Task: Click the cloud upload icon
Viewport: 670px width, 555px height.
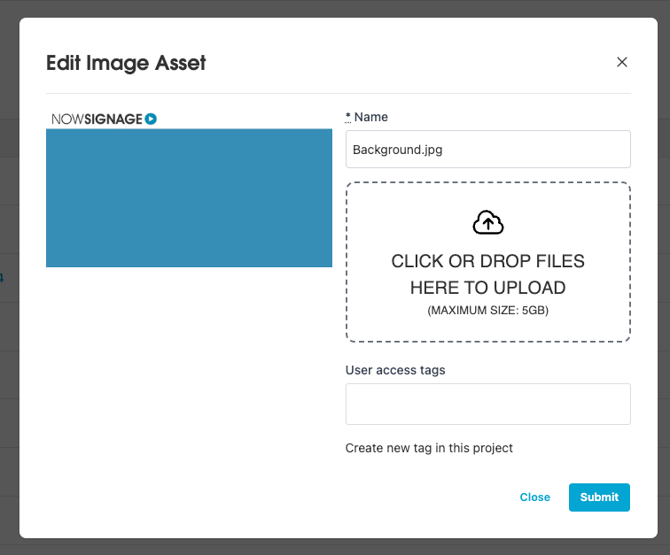Action: pos(488,222)
